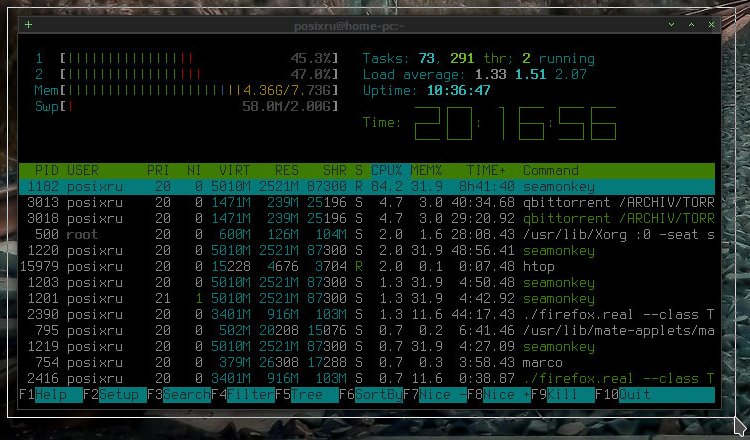Select process row PID 2416 firefox.real

(x=367, y=379)
